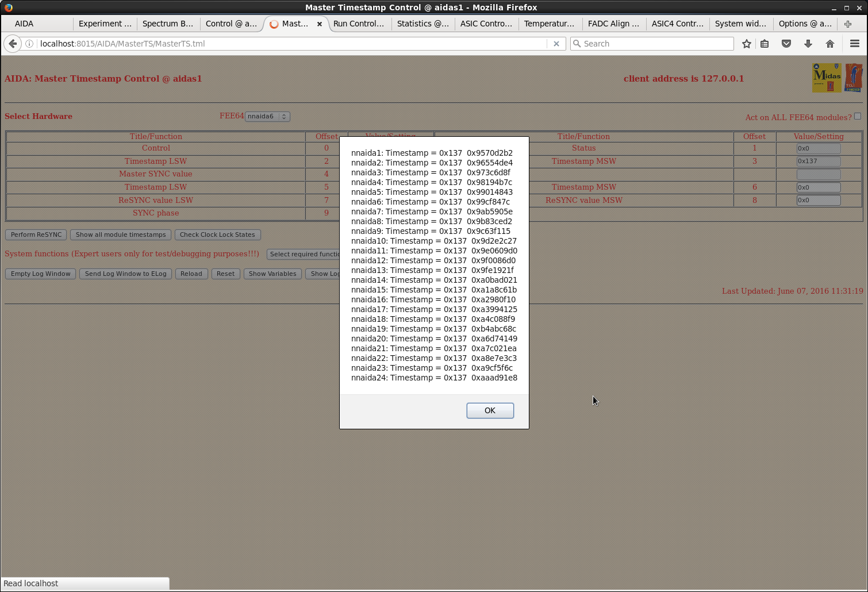Click the Master SYNC value label
This screenshot has height=592, width=868.
(156, 174)
